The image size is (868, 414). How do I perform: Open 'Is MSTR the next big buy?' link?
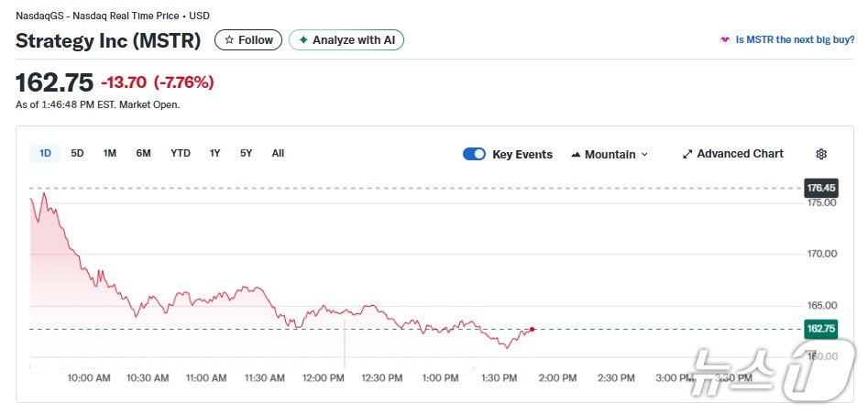tap(795, 40)
